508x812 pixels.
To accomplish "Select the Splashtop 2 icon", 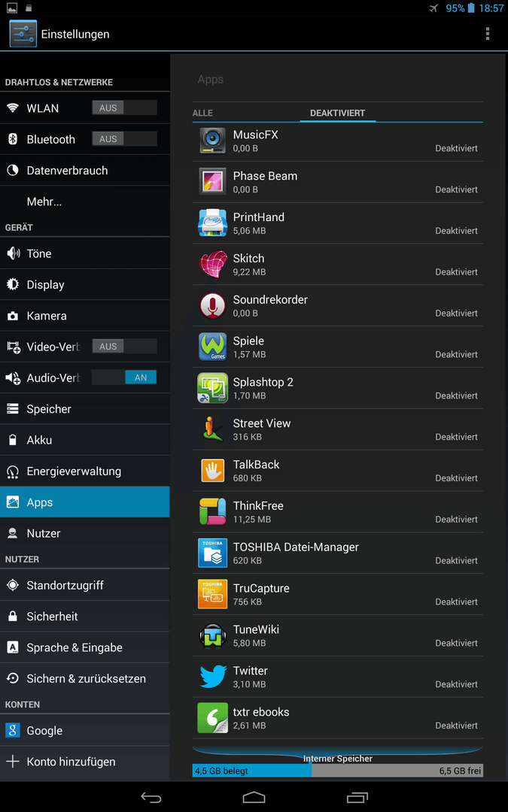I will 212,388.
